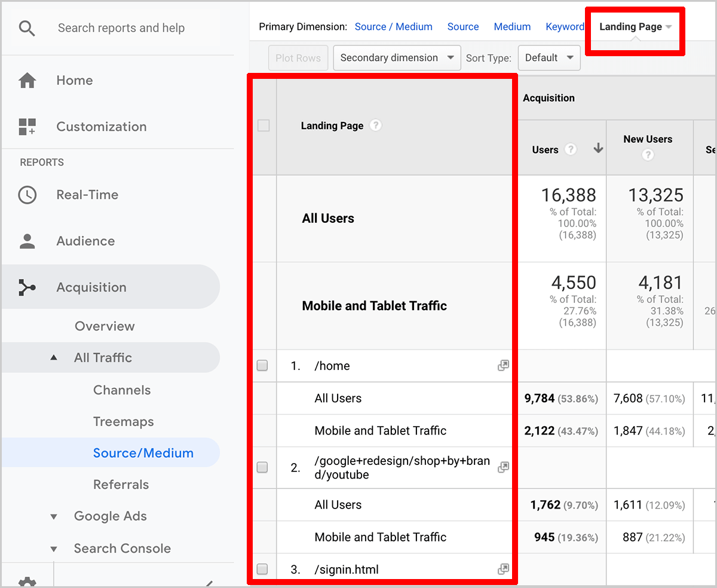Switch primary dimension to Source
The width and height of the screenshot is (717, 588).
[463, 27]
